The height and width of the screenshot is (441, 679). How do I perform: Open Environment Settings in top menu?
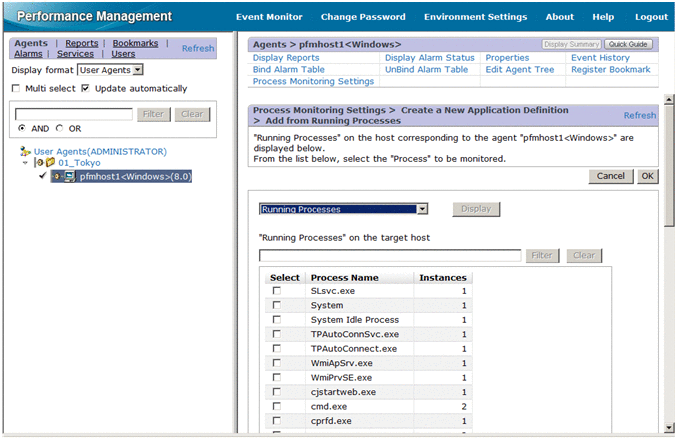click(x=475, y=17)
